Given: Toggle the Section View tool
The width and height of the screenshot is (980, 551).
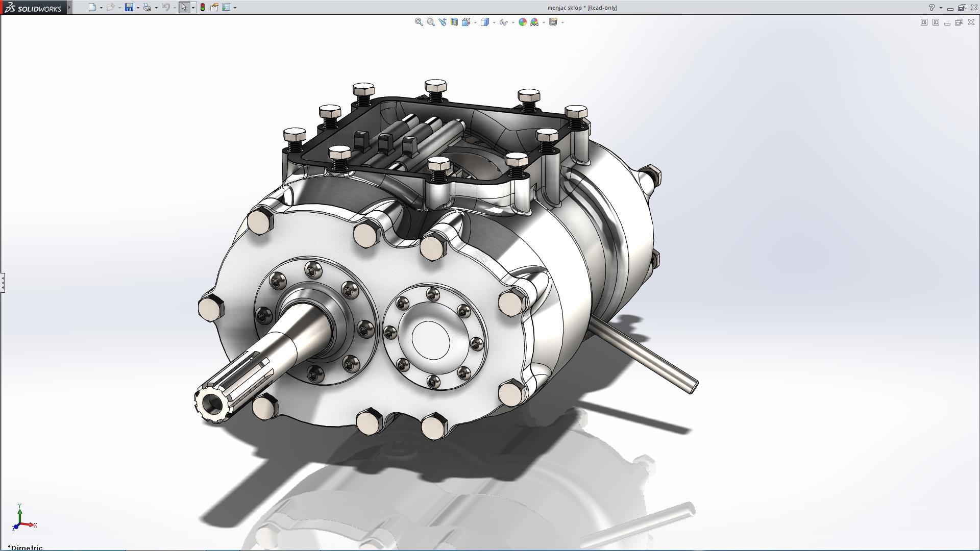Looking at the screenshot, I should (454, 22).
